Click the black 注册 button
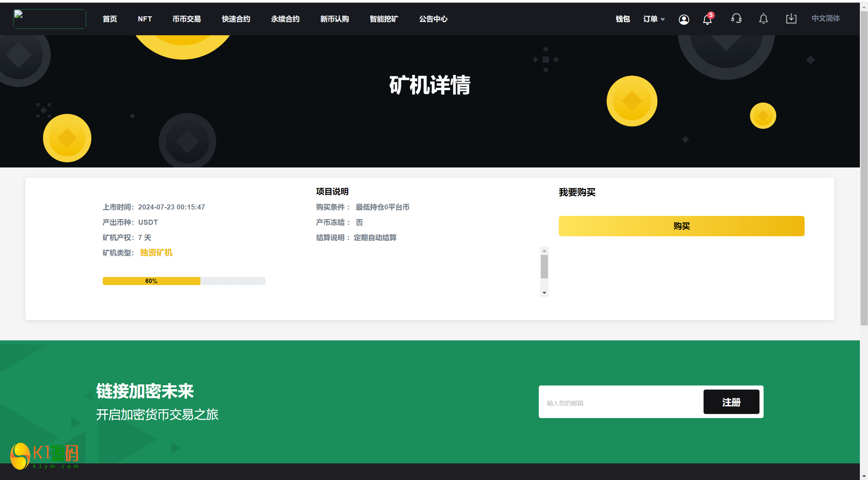The height and width of the screenshot is (480, 868). (731, 402)
